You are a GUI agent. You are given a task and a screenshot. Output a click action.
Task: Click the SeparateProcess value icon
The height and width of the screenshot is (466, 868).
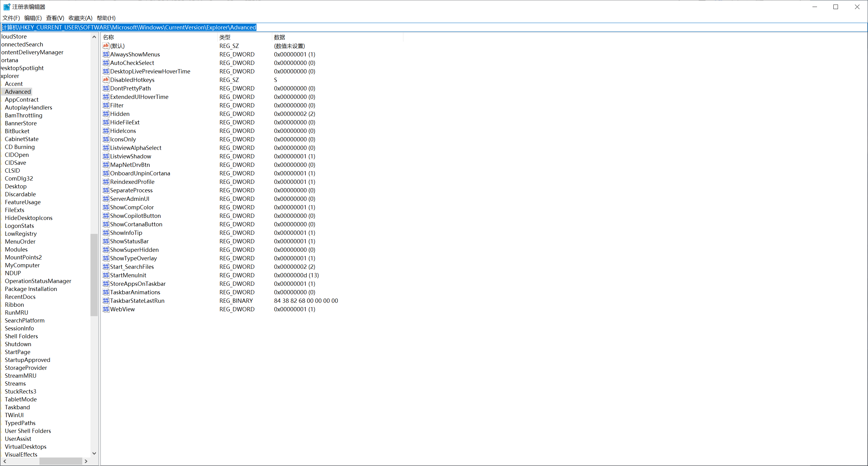106,191
